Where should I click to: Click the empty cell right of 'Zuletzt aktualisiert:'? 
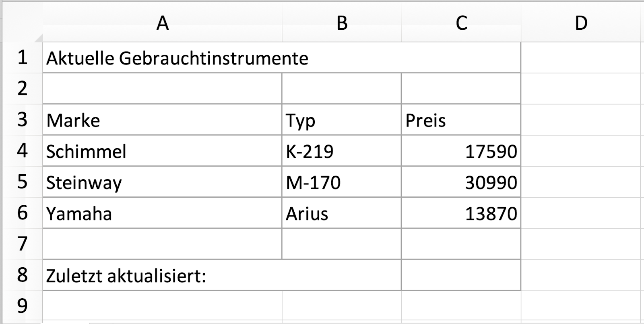tap(461, 275)
